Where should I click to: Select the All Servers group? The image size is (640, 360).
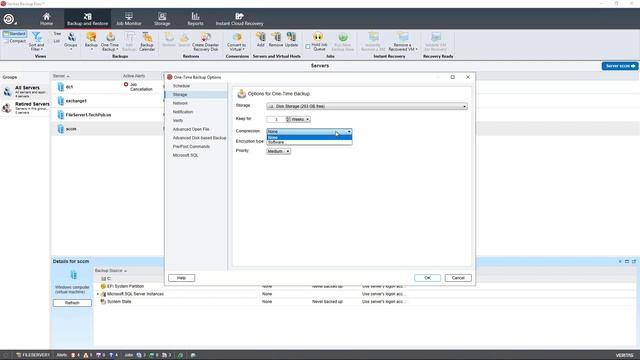pyautogui.click(x=25, y=91)
